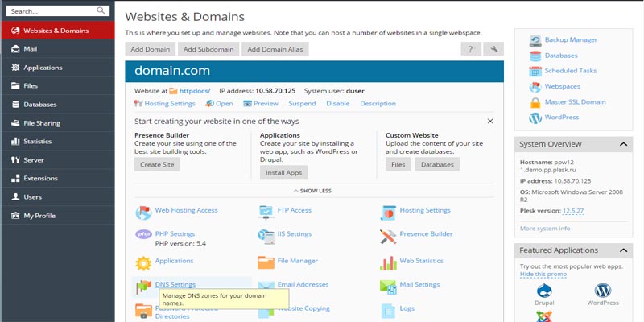Click the Password-Protected Directories folder icon
Viewport: 644px width, 322px height.
pyautogui.click(x=143, y=311)
